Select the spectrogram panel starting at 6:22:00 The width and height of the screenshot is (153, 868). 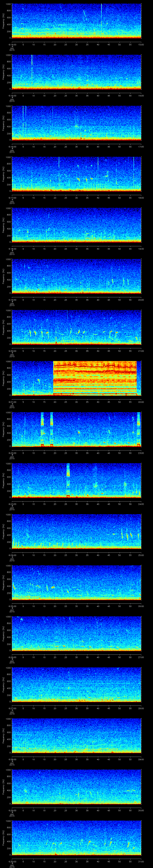[77, 429]
